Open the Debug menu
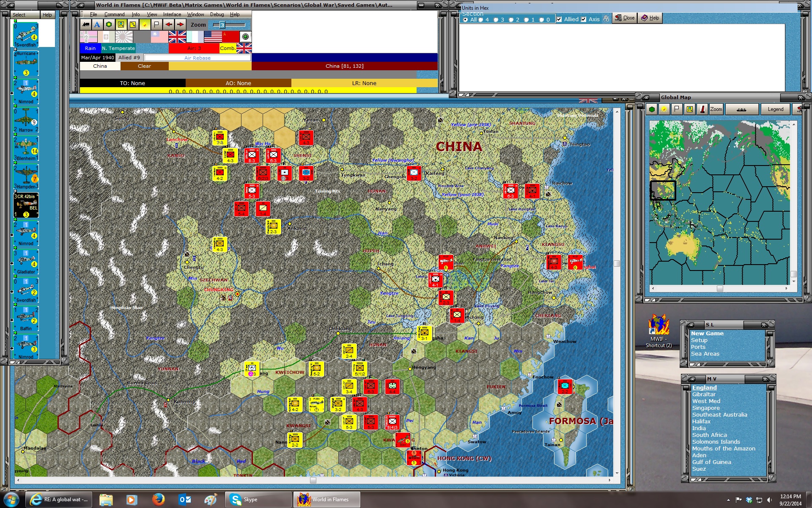Viewport: 812px width, 508px height. coord(217,14)
